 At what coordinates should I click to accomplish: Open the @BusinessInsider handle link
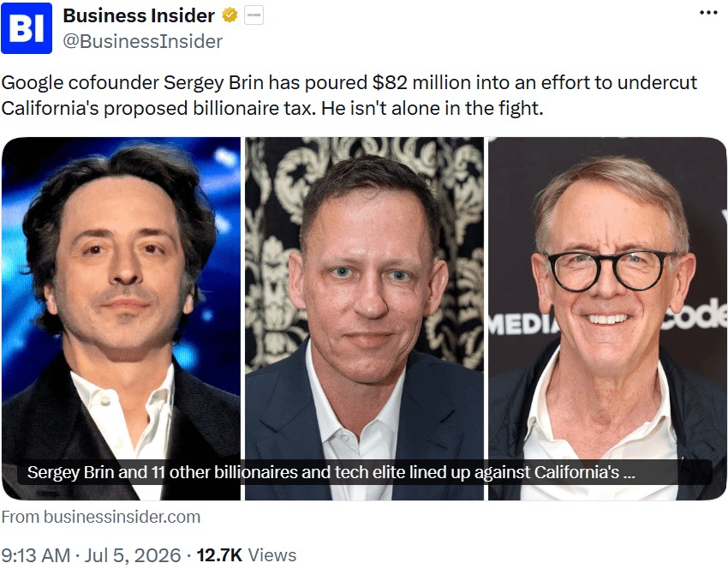click(142, 41)
